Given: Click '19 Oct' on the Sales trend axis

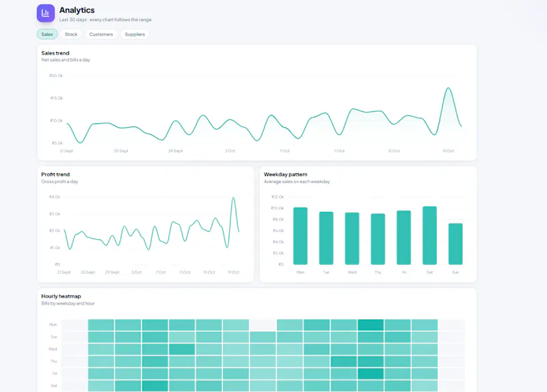Looking at the screenshot, I should coord(449,151).
